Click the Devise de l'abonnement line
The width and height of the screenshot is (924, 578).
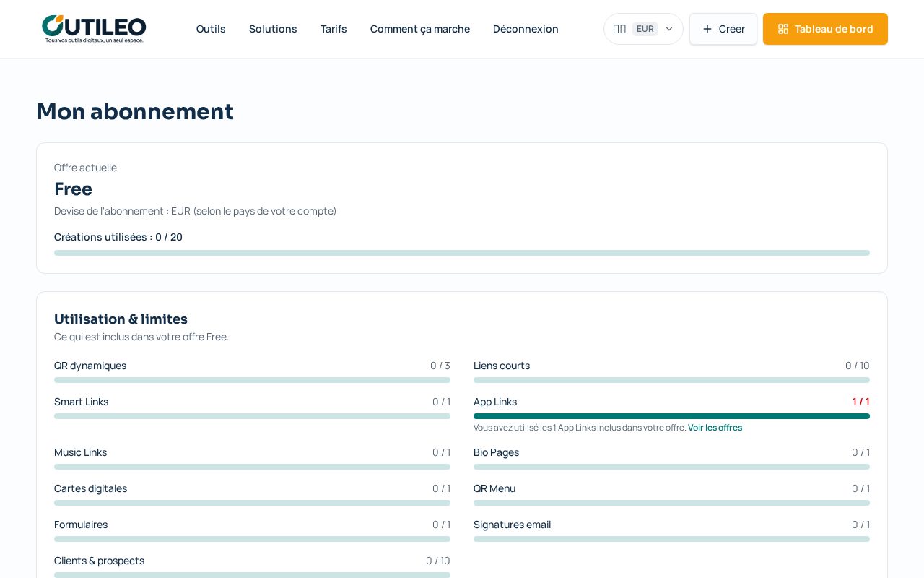click(x=195, y=211)
